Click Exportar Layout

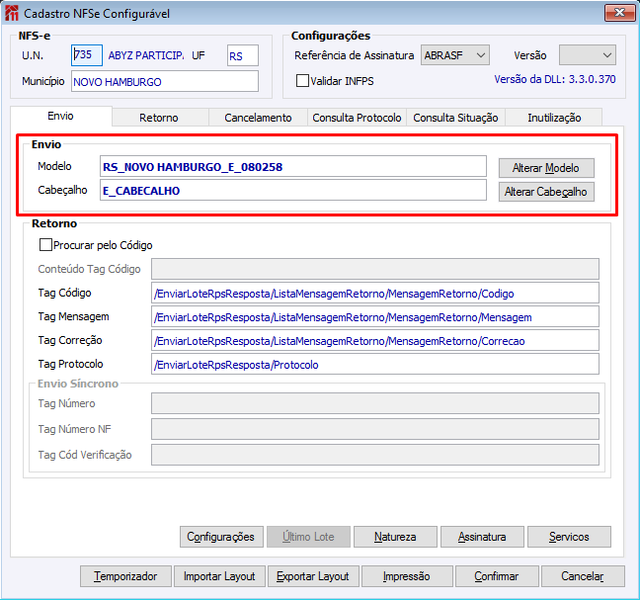(313, 576)
